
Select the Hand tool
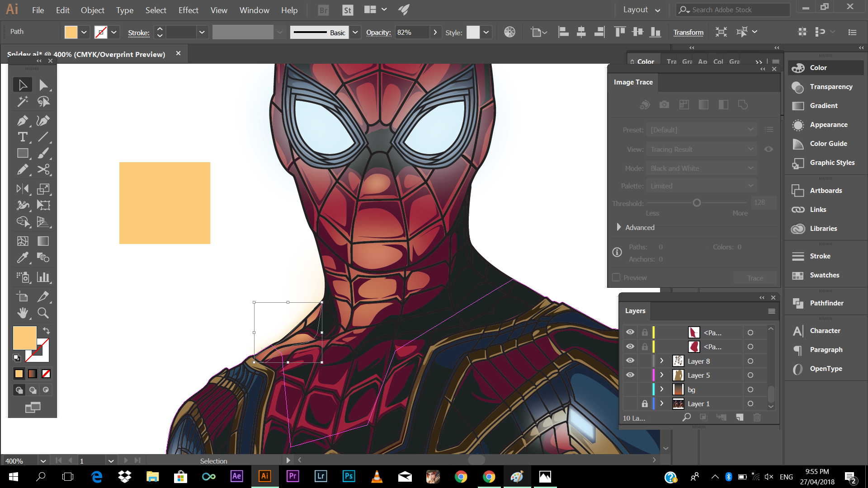[22, 313]
